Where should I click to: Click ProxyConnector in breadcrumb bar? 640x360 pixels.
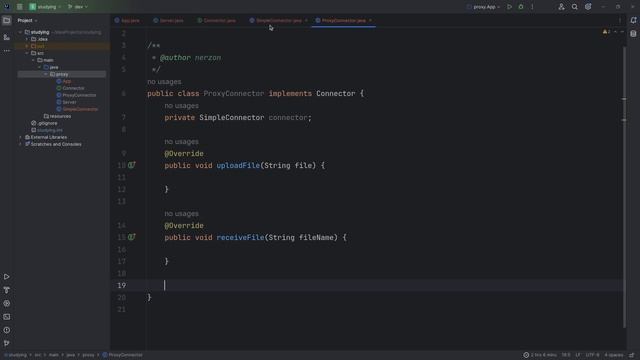pyautogui.click(x=122, y=355)
